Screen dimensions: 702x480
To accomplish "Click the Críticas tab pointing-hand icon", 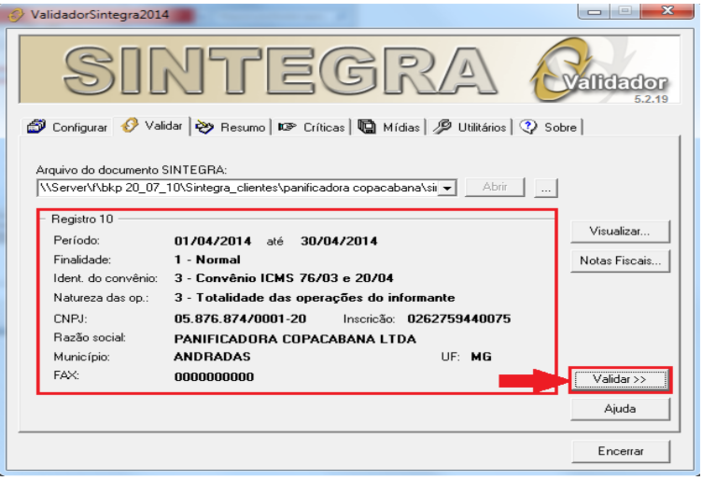I will point(287,127).
